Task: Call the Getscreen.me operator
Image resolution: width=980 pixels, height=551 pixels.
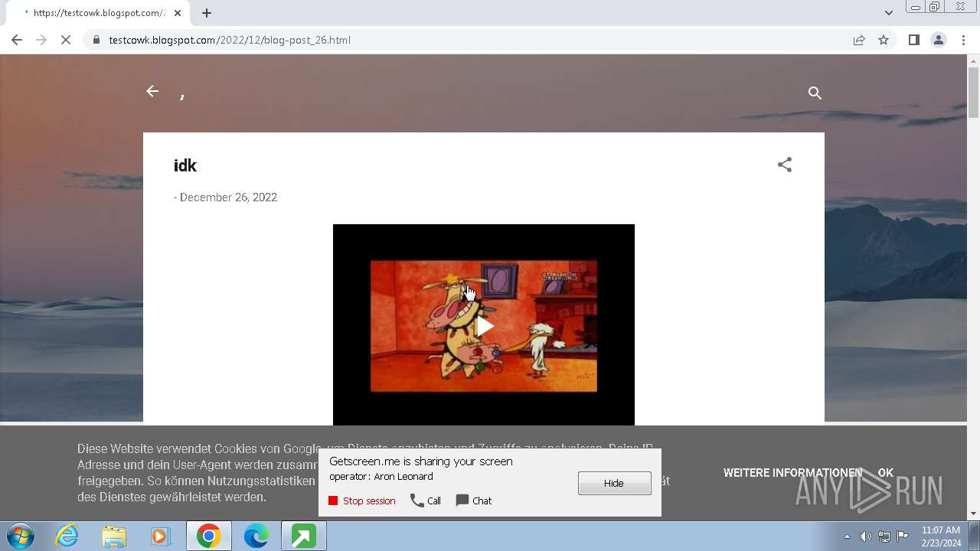Action: (426, 500)
